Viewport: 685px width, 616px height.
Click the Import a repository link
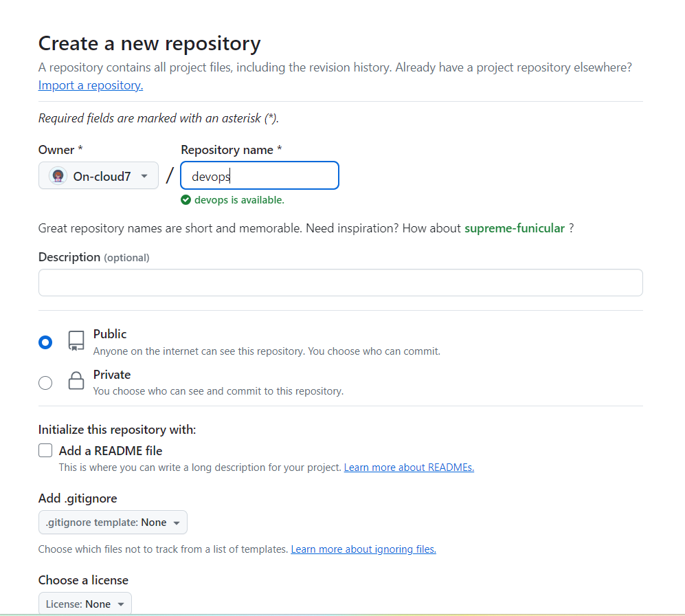pyautogui.click(x=91, y=85)
